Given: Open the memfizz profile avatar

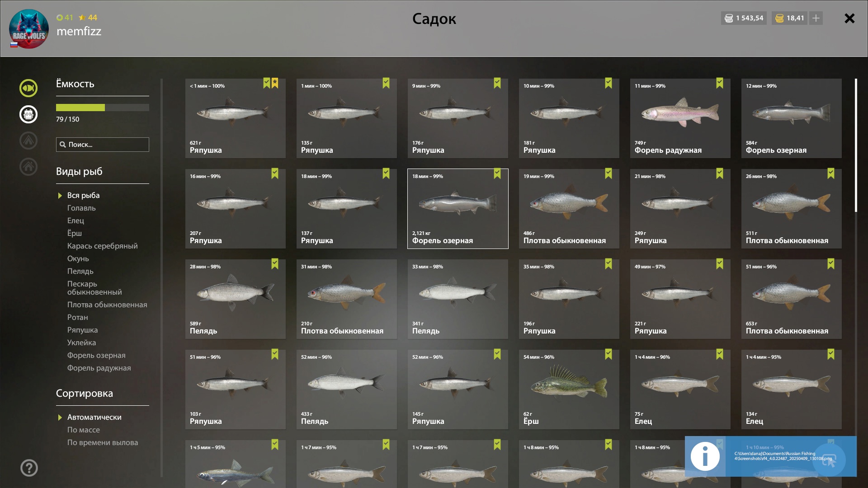Looking at the screenshot, I should 29,29.
